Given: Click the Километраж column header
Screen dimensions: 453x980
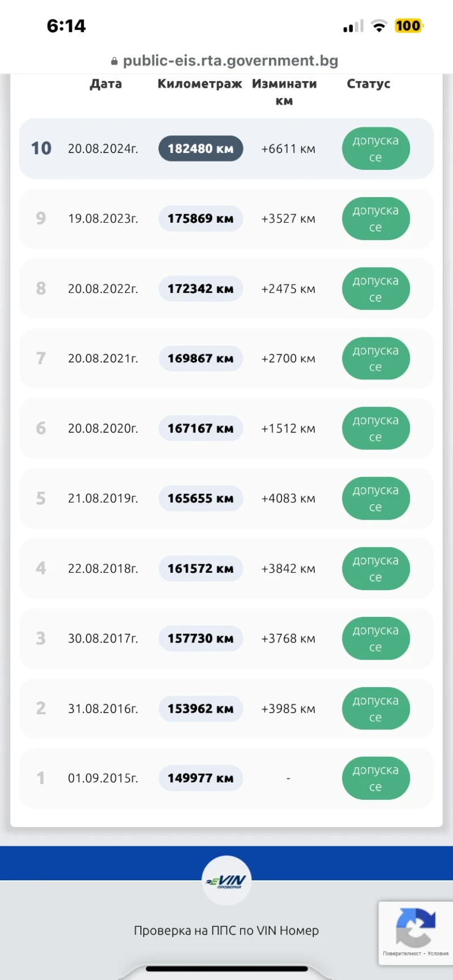Looking at the screenshot, I should pyautogui.click(x=199, y=84).
